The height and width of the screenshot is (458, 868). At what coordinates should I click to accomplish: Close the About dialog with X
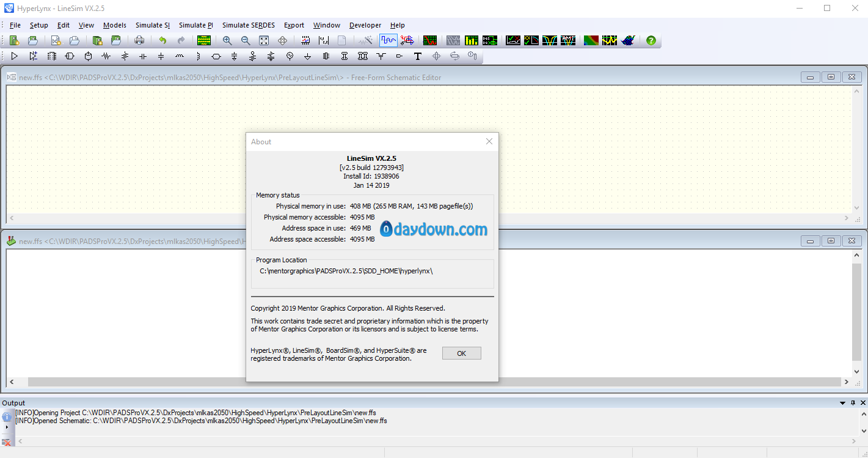(x=489, y=141)
